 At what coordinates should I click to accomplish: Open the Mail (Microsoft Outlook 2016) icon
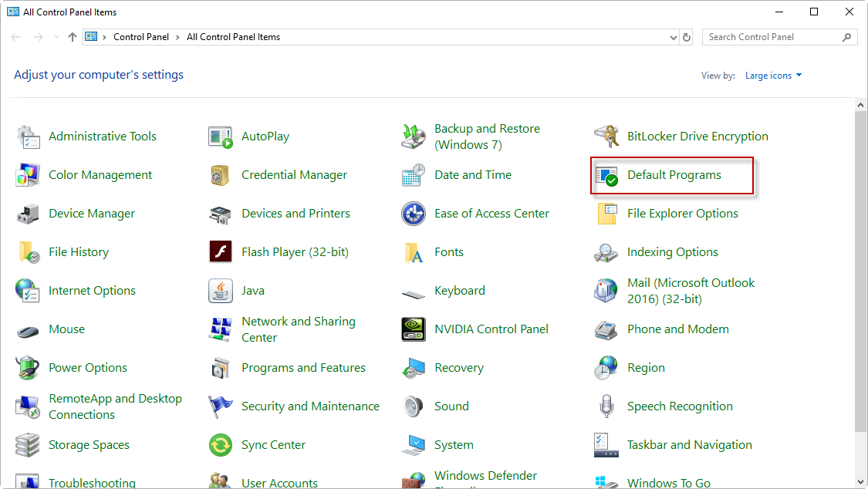click(606, 291)
